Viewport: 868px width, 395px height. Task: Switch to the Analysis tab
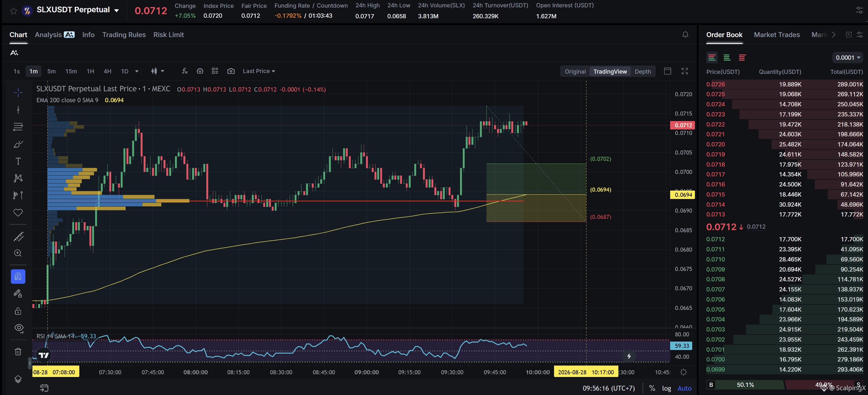tap(55, 35)
